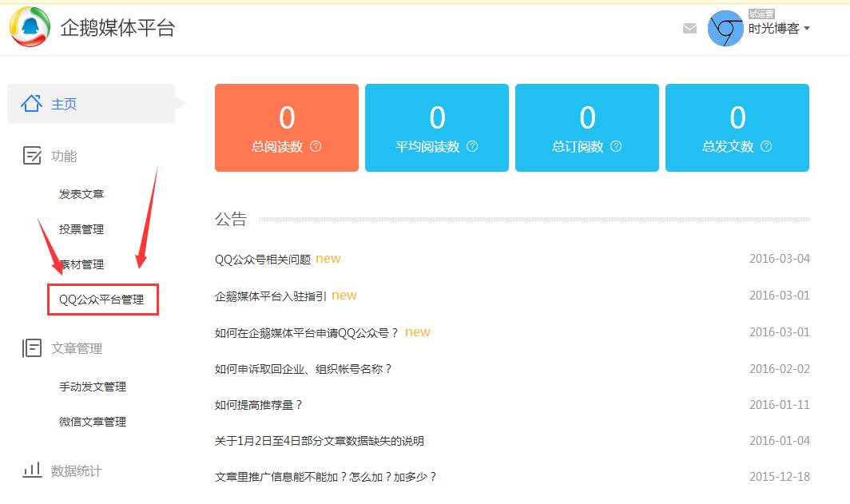Open announcement 如何提高推荐量？
The height and width of the screenshot is (504, 850).
click(x=259, y=405)
